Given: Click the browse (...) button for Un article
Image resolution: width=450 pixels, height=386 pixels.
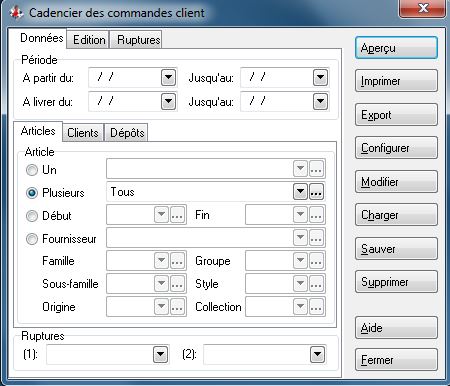Looking at the screenshot, I should 316,169.
